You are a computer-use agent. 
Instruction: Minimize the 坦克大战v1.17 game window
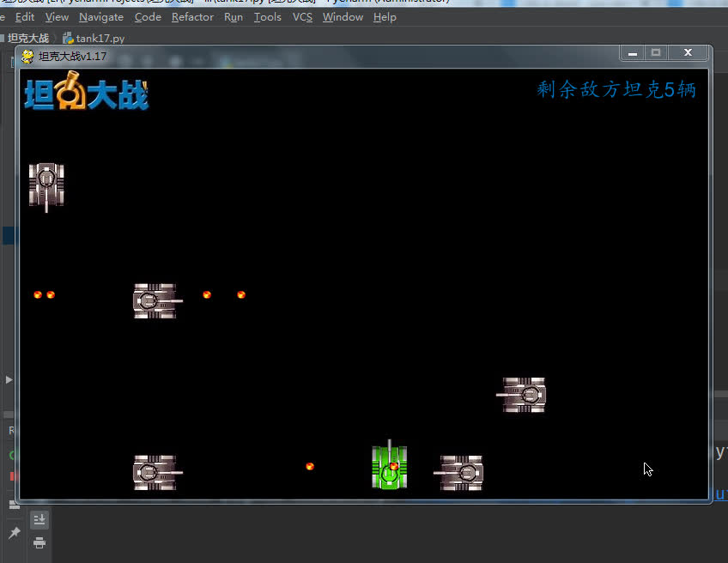click(632, 53)
